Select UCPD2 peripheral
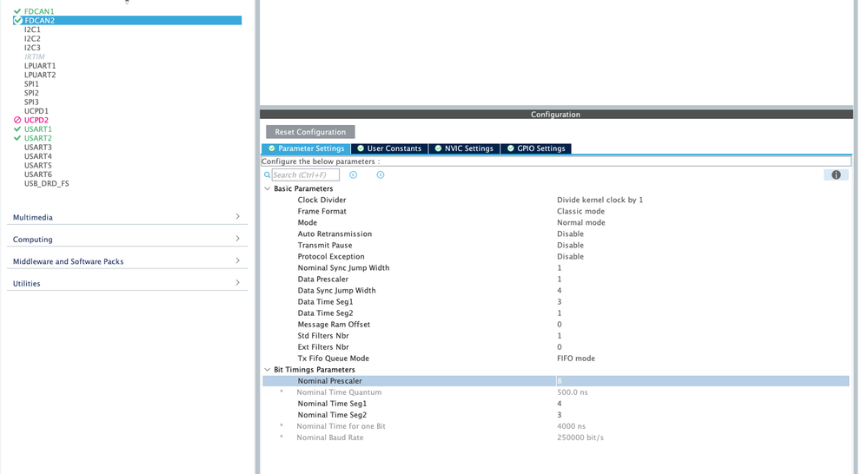 tap(36, 120)
